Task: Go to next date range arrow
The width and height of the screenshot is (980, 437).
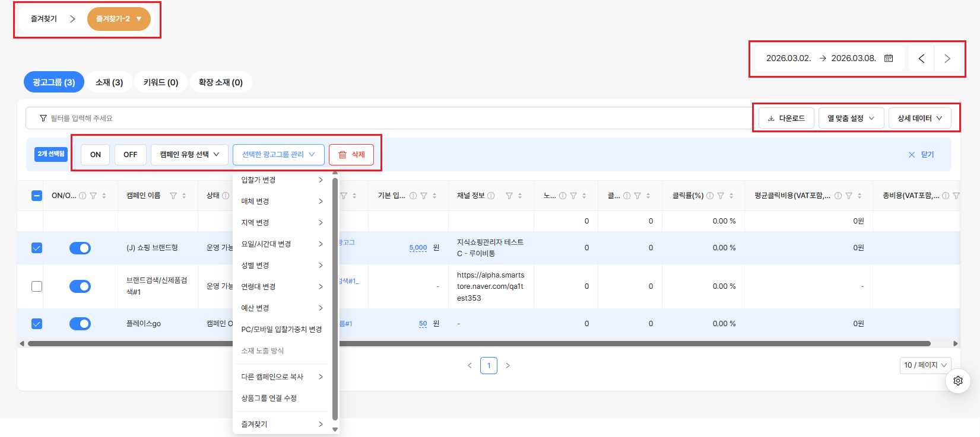Action: [947, 58]
